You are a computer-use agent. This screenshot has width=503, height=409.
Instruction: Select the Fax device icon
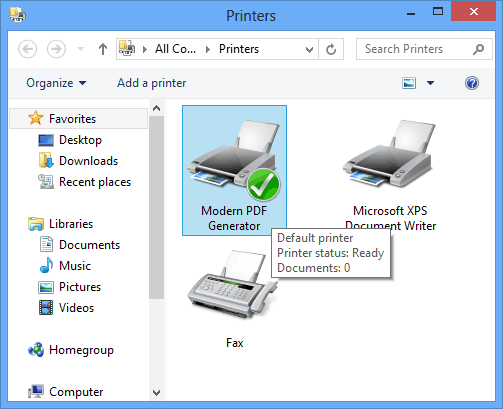234,298
